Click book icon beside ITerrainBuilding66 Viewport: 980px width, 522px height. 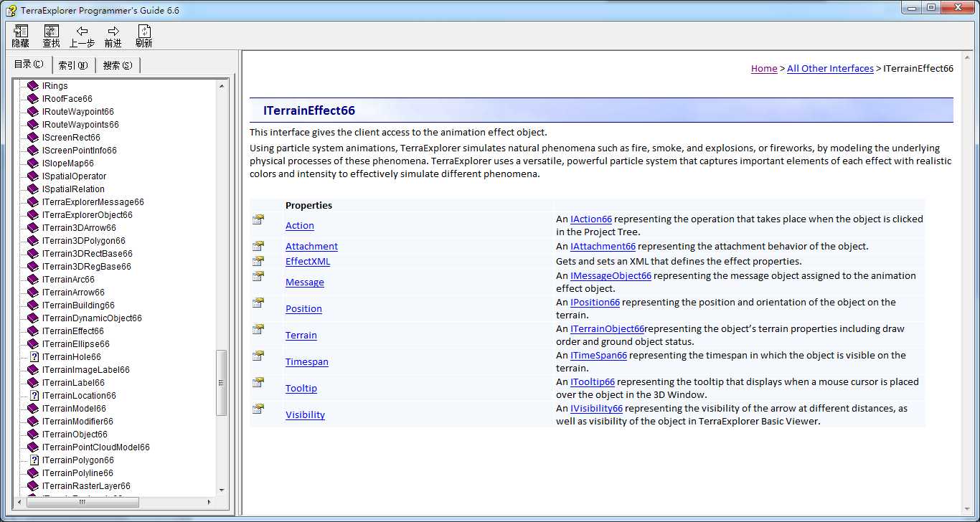[x=33, y=305]
